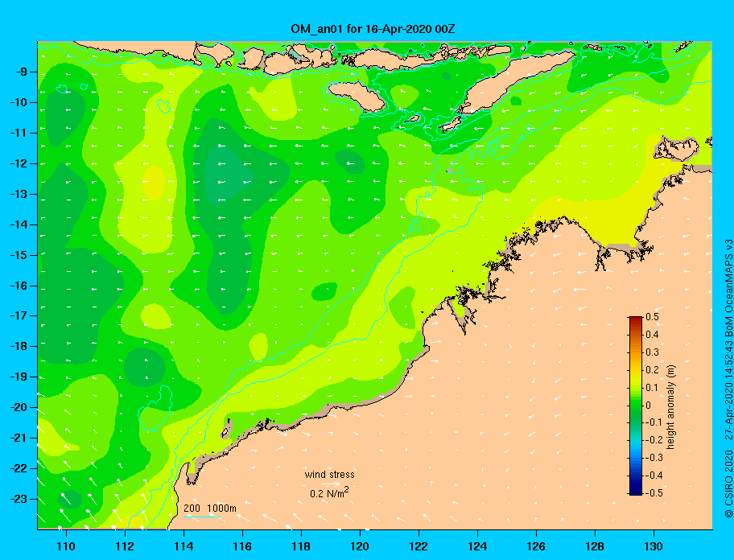734x560 pixels.
Task: Click longitude label 124 on the bottom axis
Action: [477, 546]
